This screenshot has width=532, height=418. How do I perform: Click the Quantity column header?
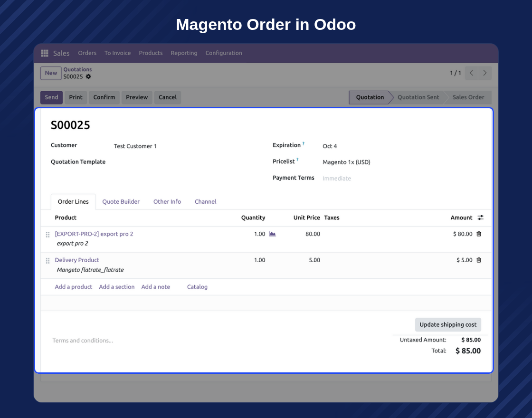[253, 218]
